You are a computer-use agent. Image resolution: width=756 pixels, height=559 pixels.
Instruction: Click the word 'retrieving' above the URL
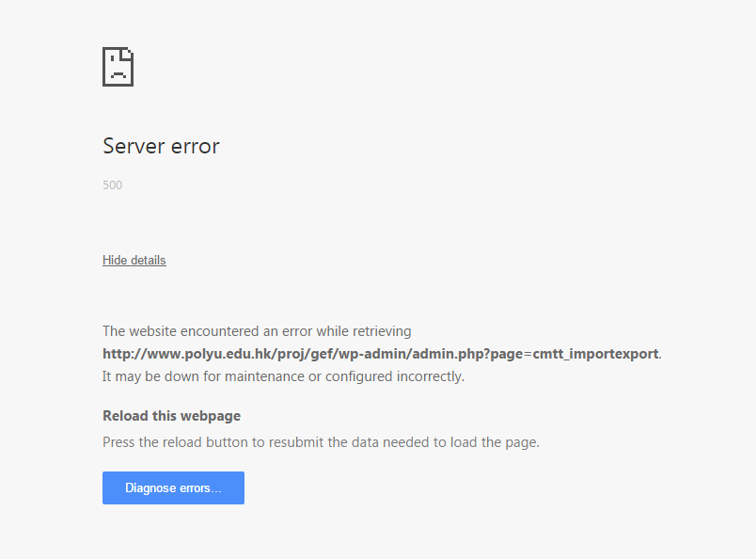pos(380,331)
